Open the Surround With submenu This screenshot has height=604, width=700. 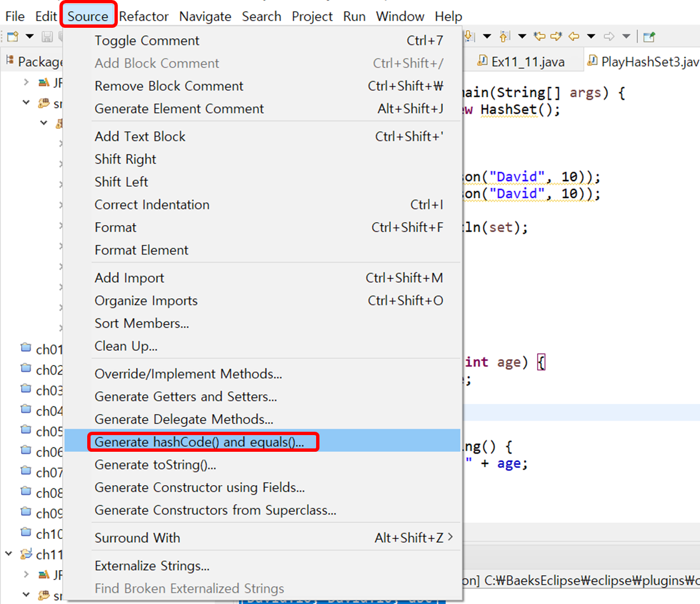tap(262, 538)
